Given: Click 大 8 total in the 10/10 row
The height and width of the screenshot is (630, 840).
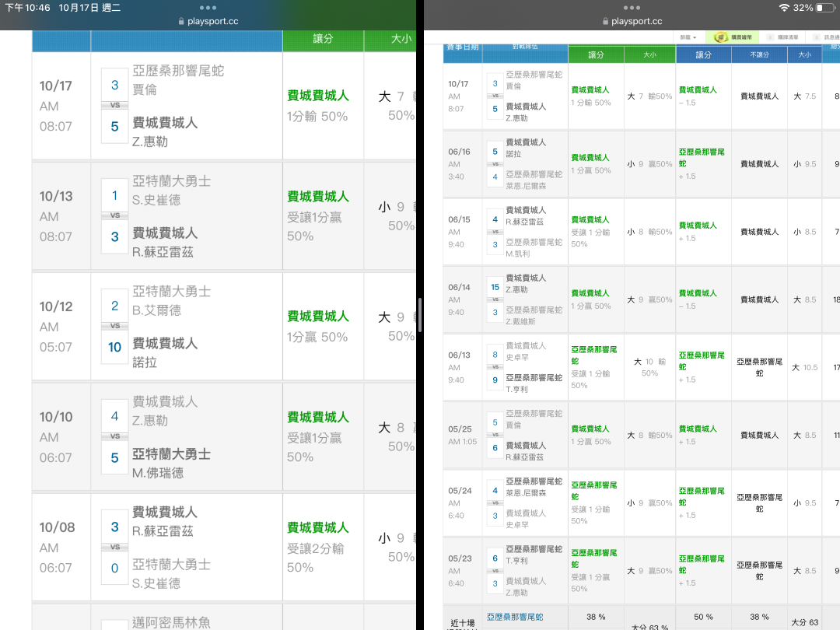Looking at the screenshot, I should point(391,428).
